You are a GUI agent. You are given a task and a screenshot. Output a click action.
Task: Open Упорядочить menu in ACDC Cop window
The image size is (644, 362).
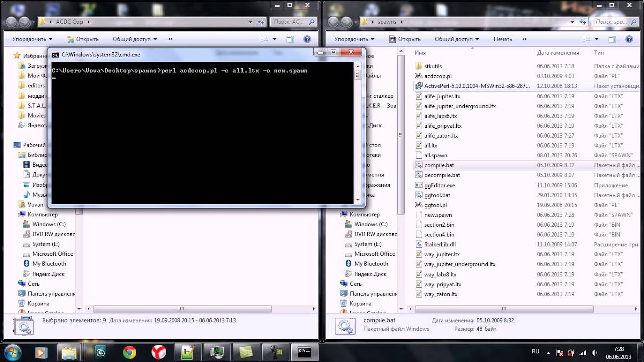tap(33, 39)
